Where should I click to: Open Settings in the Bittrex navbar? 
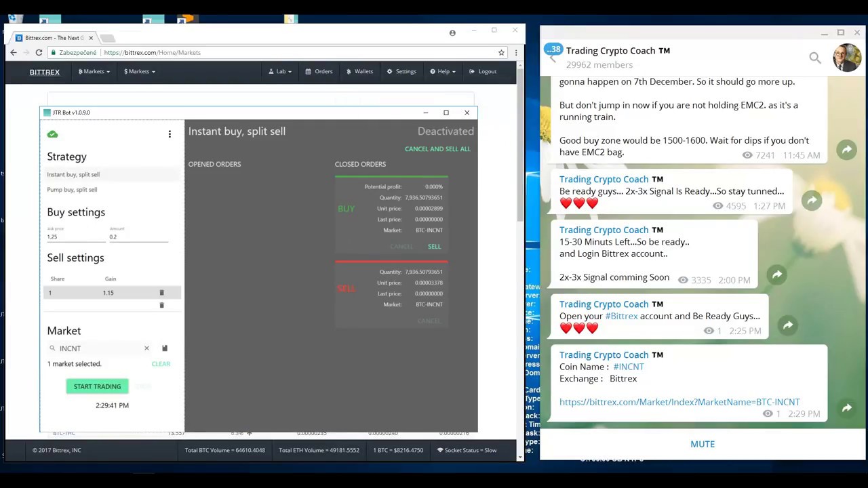[x=401, y=72]
